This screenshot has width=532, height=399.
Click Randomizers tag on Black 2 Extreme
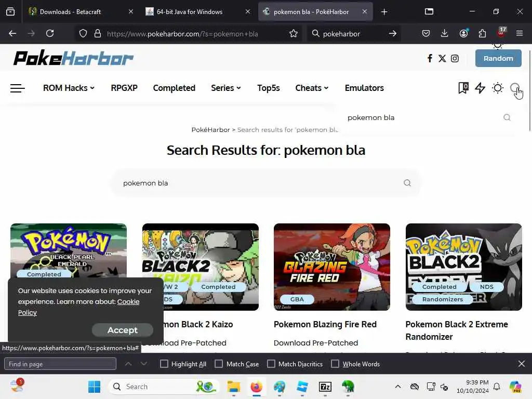443,299
